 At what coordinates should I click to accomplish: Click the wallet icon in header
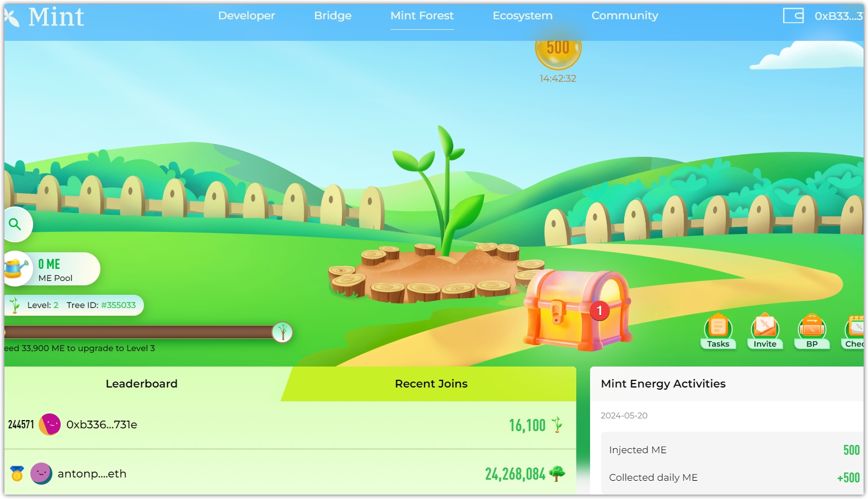(x=793, y=16)
